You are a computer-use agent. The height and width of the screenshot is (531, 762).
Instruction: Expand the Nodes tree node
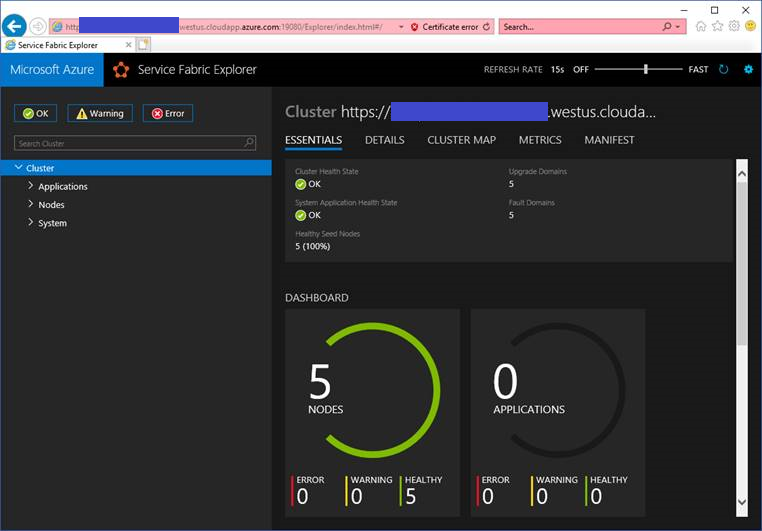[x=31, y=204]
